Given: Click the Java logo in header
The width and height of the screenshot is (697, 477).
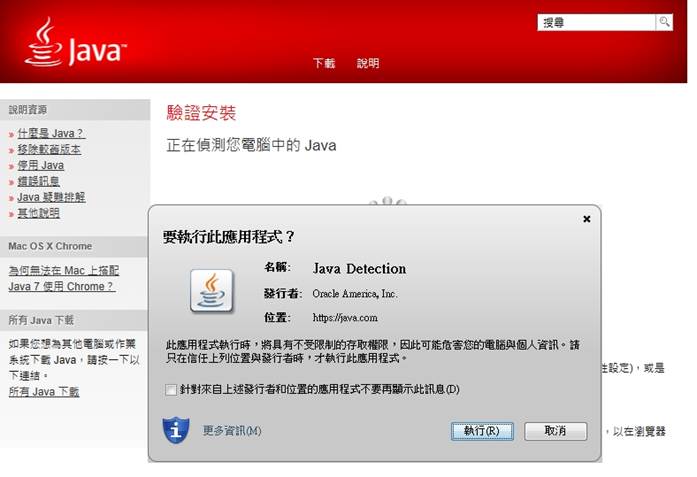Looking at the screenshot, I should click(x=76, y=43).
